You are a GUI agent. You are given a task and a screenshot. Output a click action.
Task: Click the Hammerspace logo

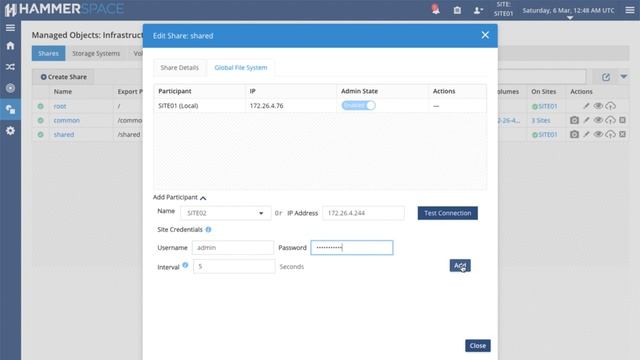[64, 9]
